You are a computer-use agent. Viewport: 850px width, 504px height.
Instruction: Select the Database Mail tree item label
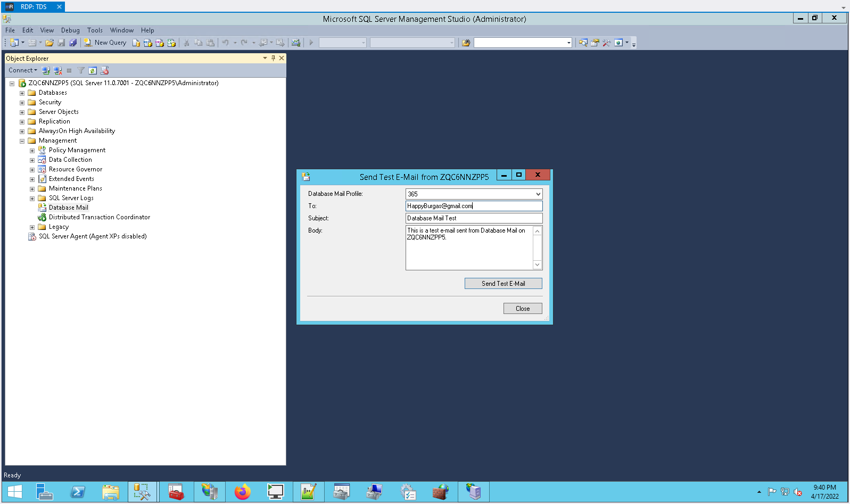tap(69, 208)
